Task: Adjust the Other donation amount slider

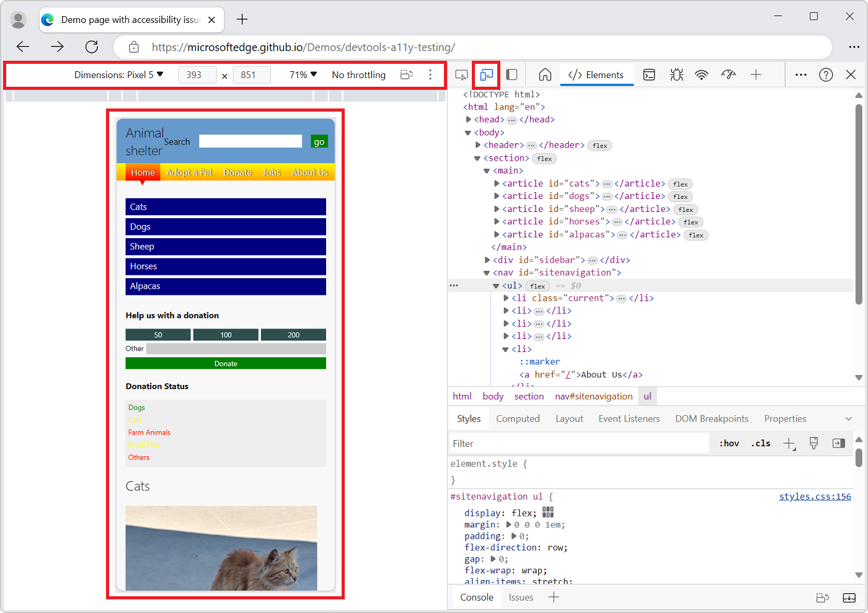Action: point(237,348)
